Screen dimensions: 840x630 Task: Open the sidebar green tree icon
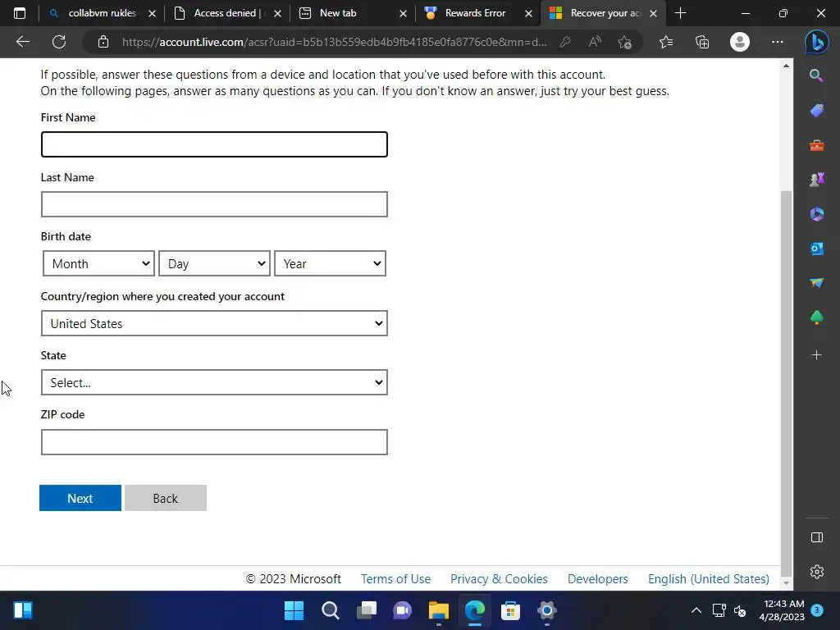pos(816,317)
